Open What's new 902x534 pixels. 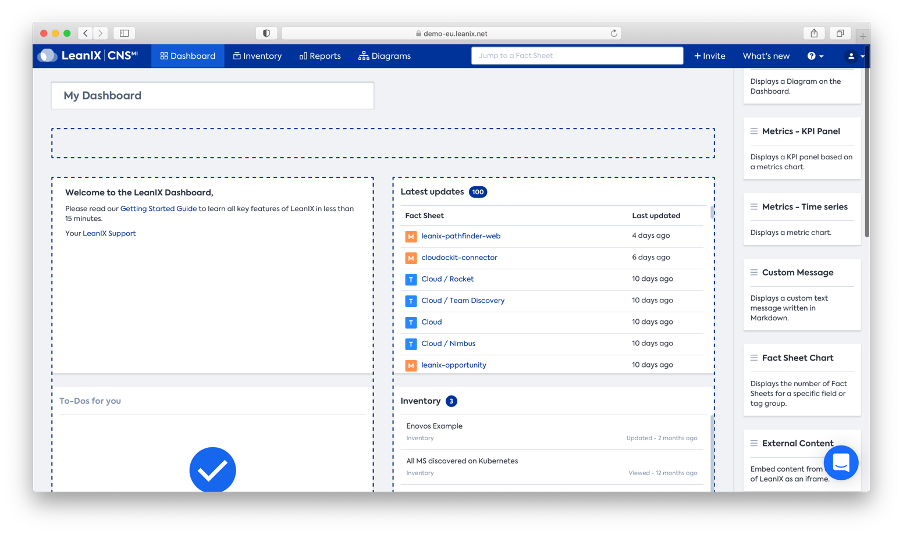(766, 56)
